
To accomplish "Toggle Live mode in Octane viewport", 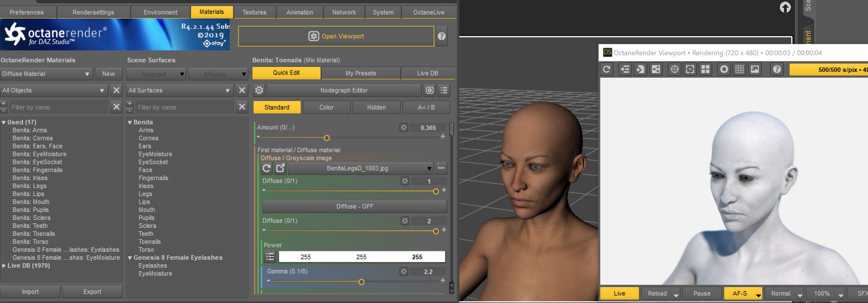I will coord(619,293).
